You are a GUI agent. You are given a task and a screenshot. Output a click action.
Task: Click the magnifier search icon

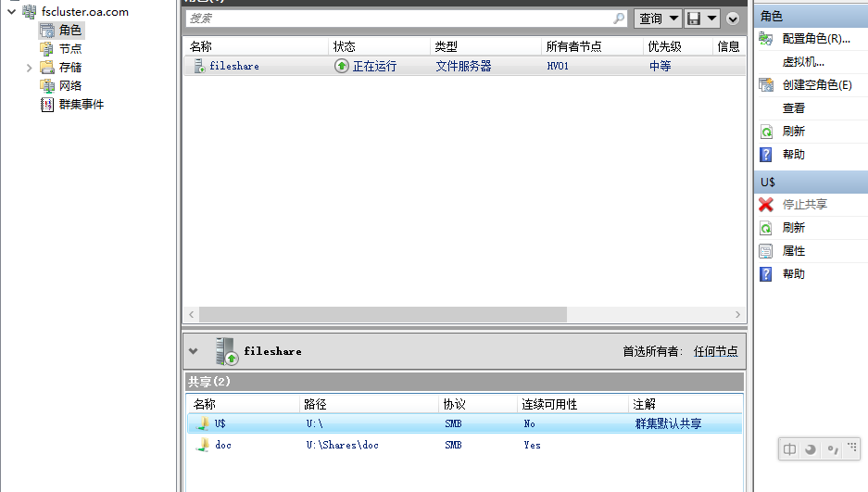coord(619,19)
